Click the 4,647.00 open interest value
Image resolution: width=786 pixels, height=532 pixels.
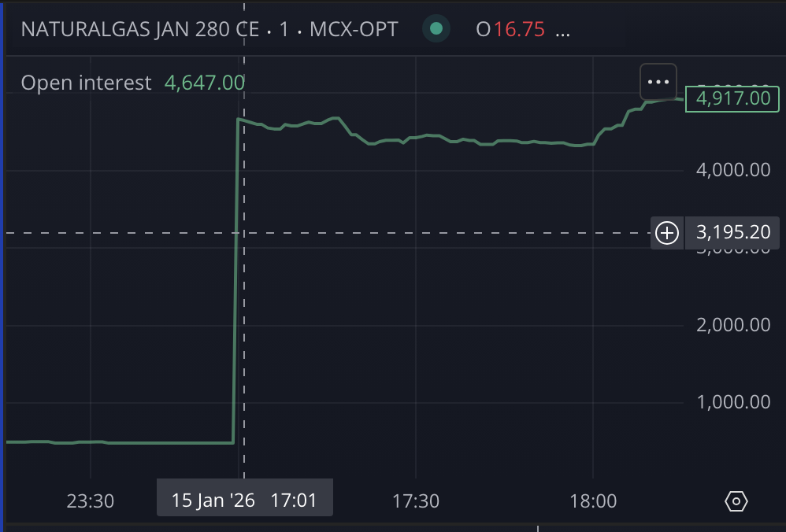[204, 83]
